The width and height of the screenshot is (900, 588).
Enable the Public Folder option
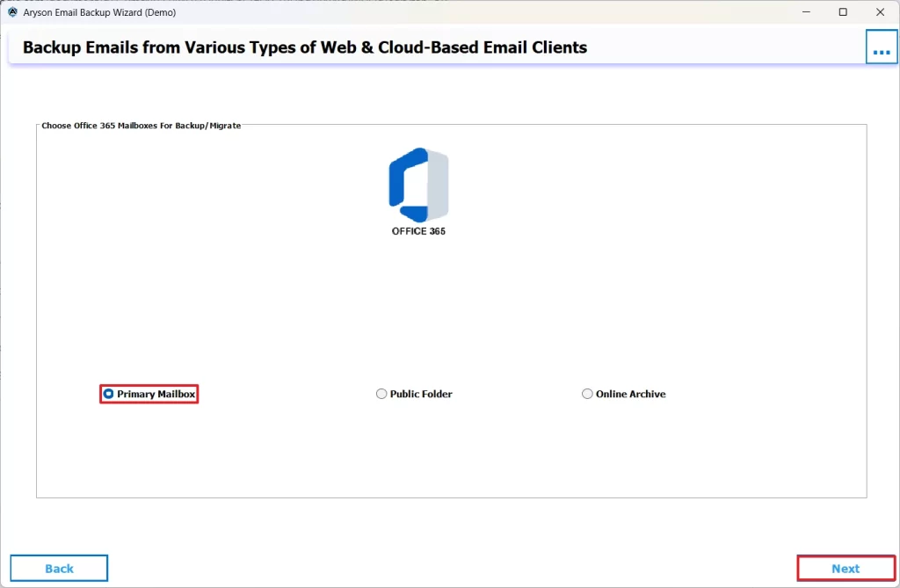click(381, 394)
